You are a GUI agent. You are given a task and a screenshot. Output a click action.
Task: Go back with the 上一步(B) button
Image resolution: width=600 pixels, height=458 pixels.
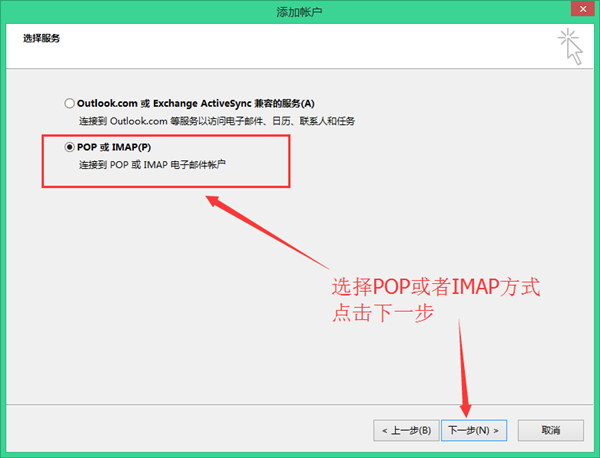[x=406, y=430]
